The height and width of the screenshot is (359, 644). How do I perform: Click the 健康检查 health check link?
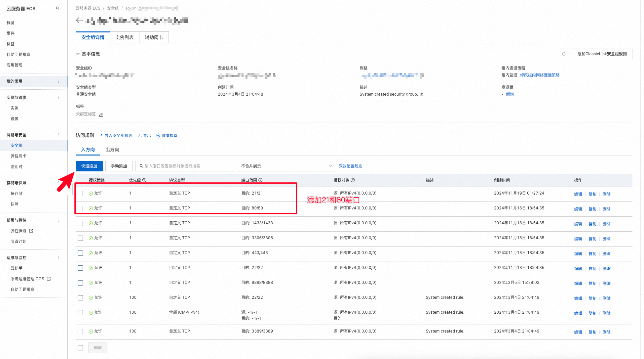[167, 136]
